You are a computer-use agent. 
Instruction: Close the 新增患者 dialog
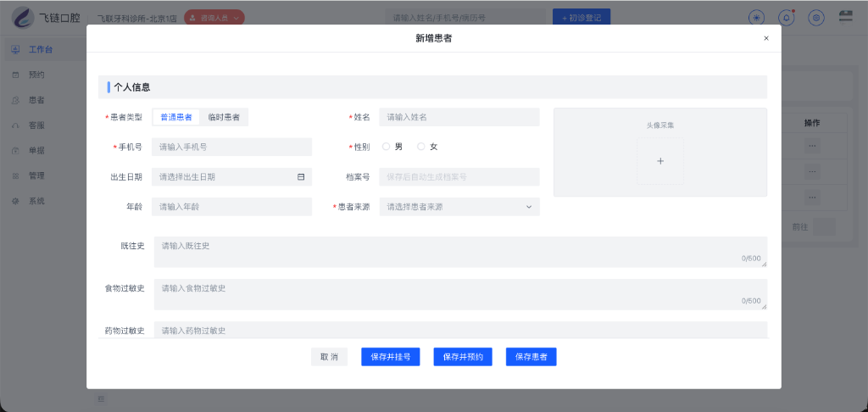pyautogui.click(x=766, y=38)
